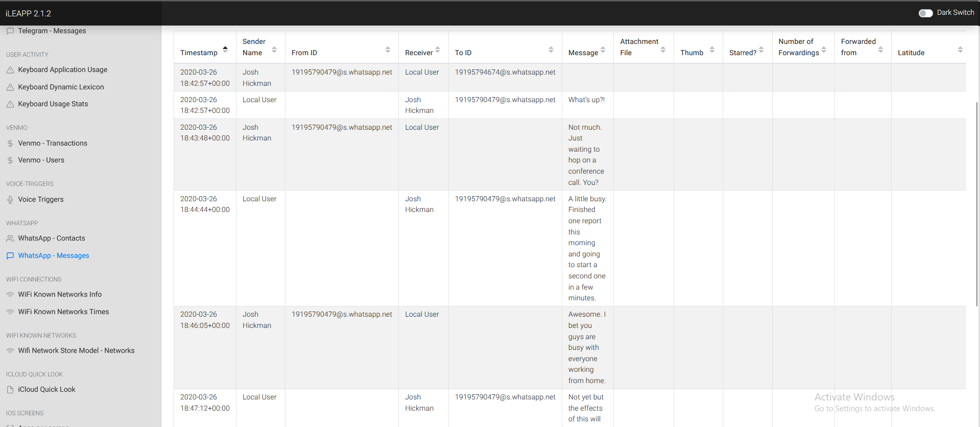Viewport: 980px width, 427px height.
Task: Sort table by Timestamp column
Action: (205, 48)
